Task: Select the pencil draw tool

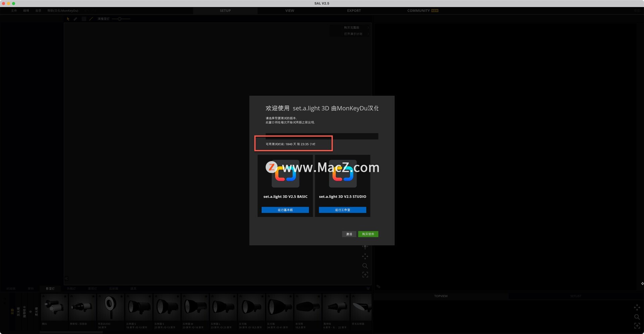Action: point(75,19)
